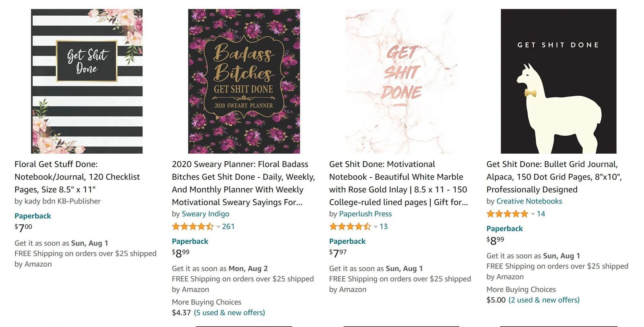This screenshot has height=327, width=644.
Task: Click the star rating of the marble notebook
Action: [x=350, y=226]
